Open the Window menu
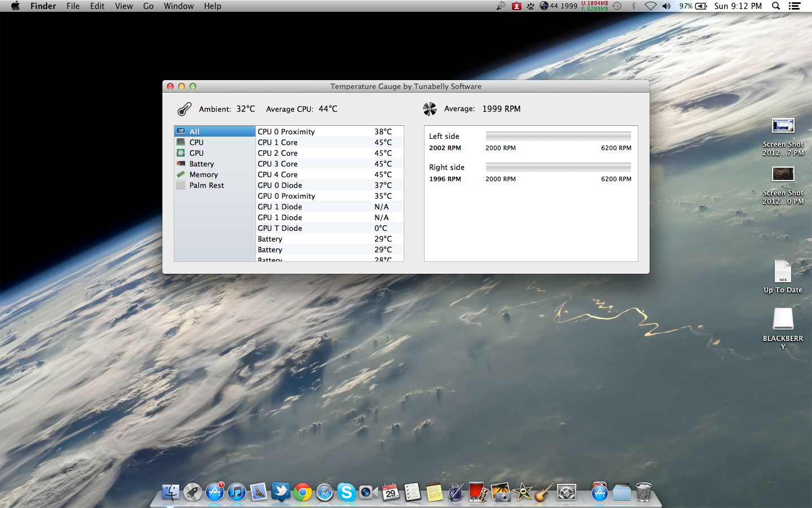 179,6
